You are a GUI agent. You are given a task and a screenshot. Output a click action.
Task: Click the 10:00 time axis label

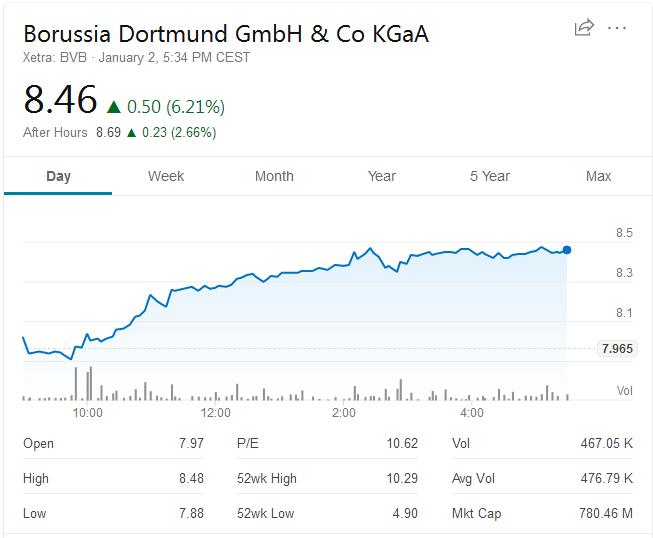coord(87,412)
